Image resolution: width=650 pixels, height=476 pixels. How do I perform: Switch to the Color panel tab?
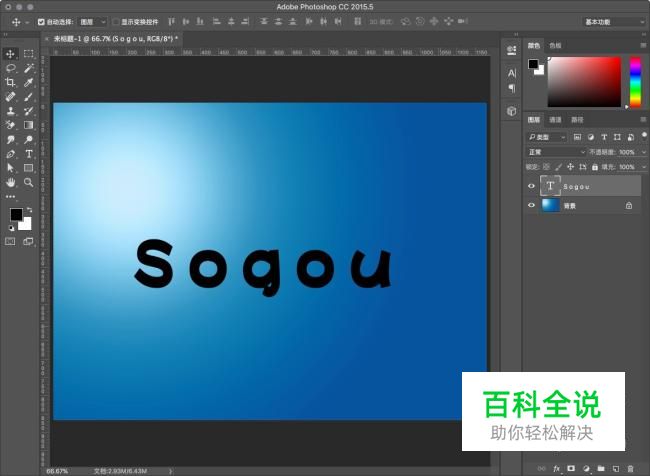[534, 45]
